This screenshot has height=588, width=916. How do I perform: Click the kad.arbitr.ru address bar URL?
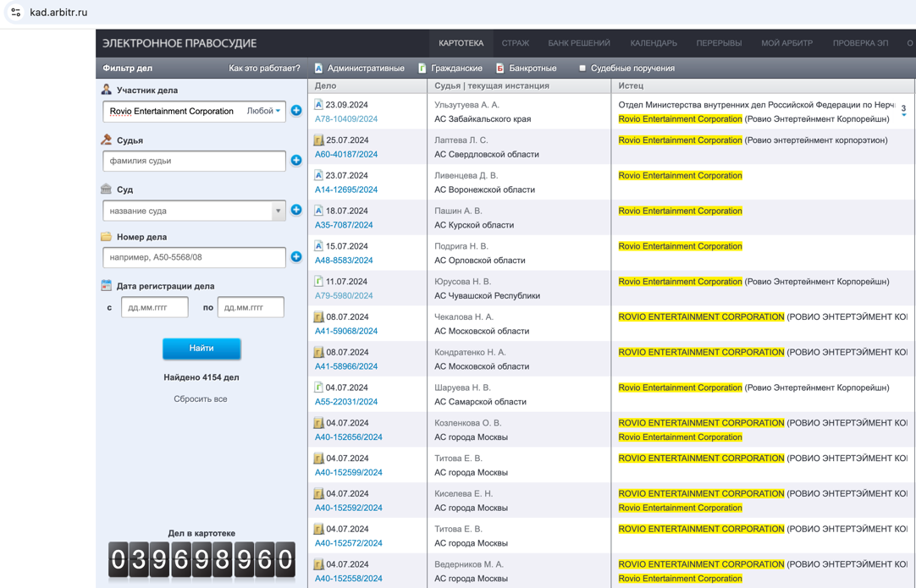pos(58,12)
